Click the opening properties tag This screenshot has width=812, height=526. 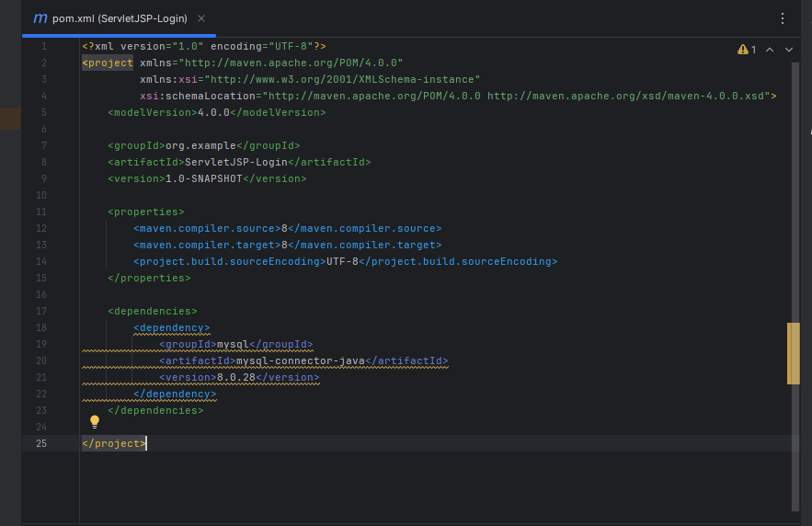coord(145,212)
